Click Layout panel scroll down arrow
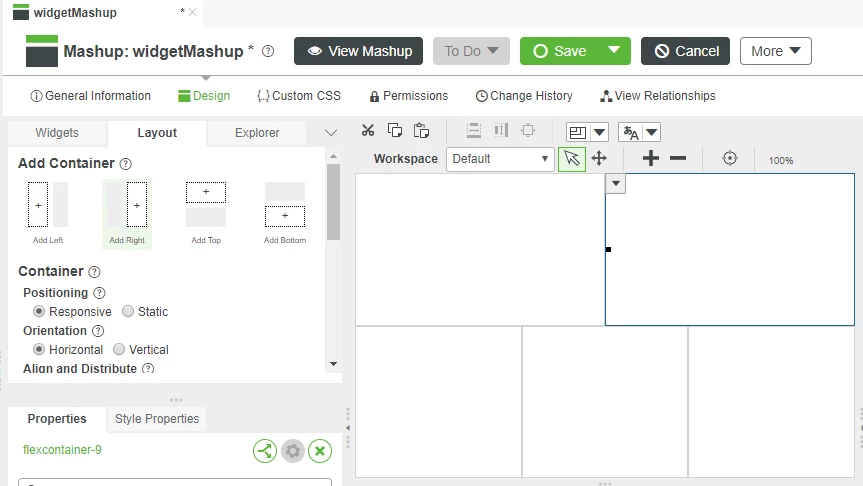 point(333,364)
